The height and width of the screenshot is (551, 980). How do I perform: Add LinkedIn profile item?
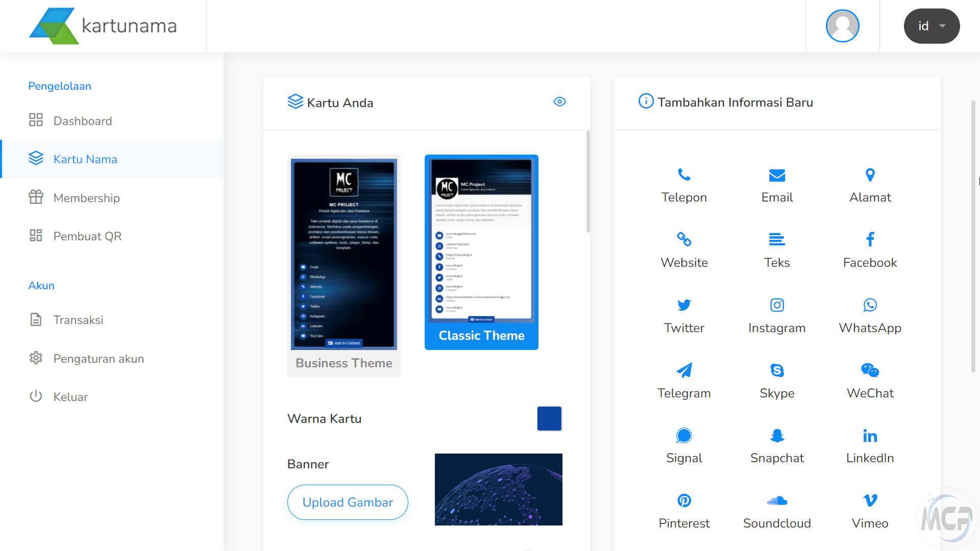point(870,446)
